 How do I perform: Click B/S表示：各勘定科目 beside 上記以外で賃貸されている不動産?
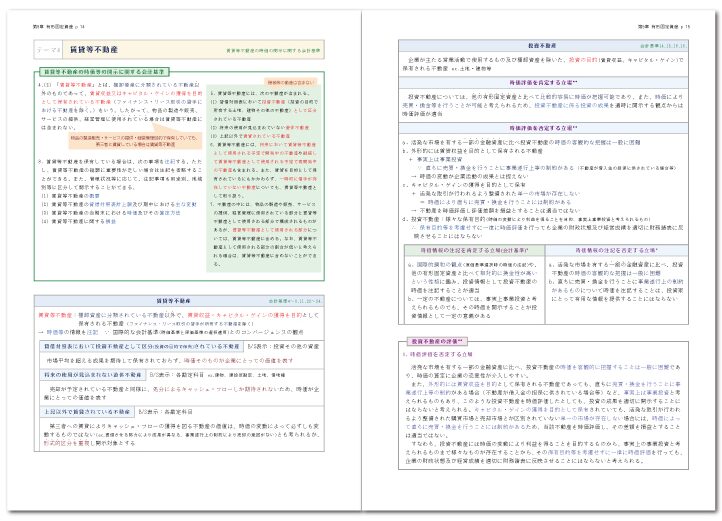[165, 412]
